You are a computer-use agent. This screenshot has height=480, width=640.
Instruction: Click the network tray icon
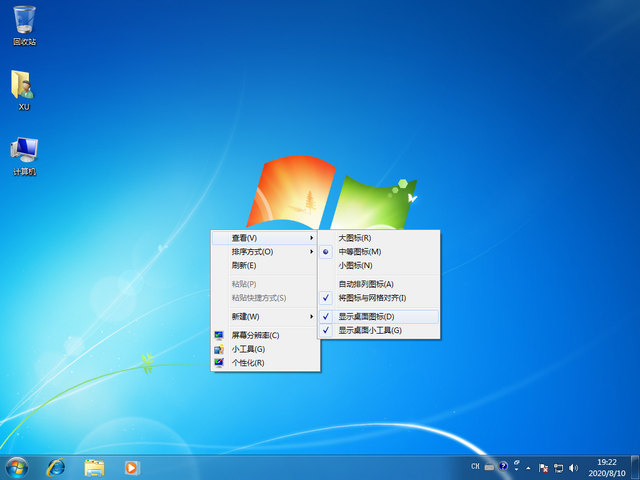point(558,467)
